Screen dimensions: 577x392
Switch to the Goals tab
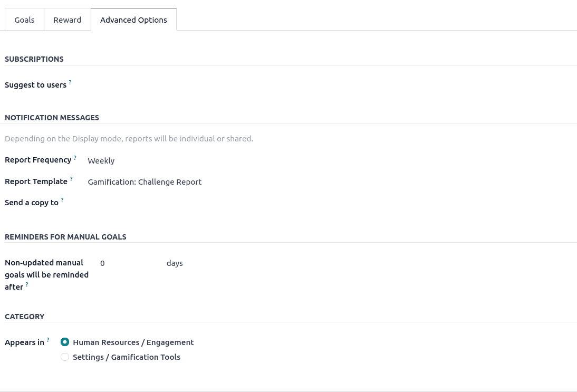tap(24, 20)
